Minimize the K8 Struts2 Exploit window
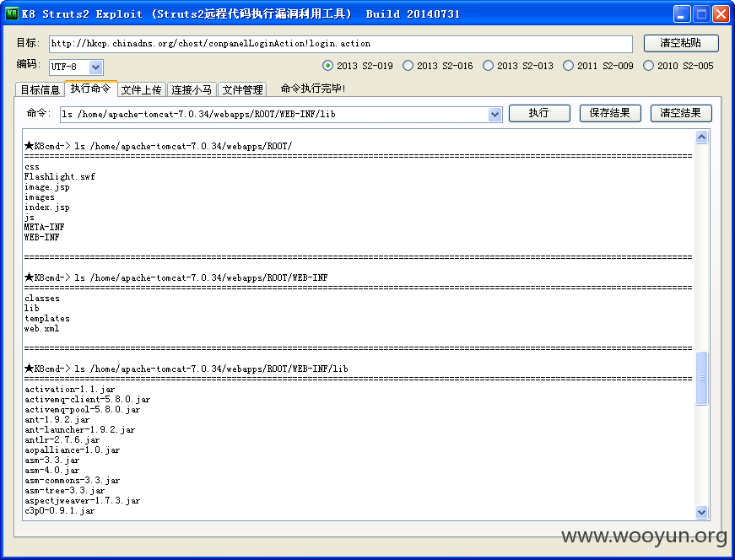This screenshot has height=560, width=735. click(x=682, y=14)
